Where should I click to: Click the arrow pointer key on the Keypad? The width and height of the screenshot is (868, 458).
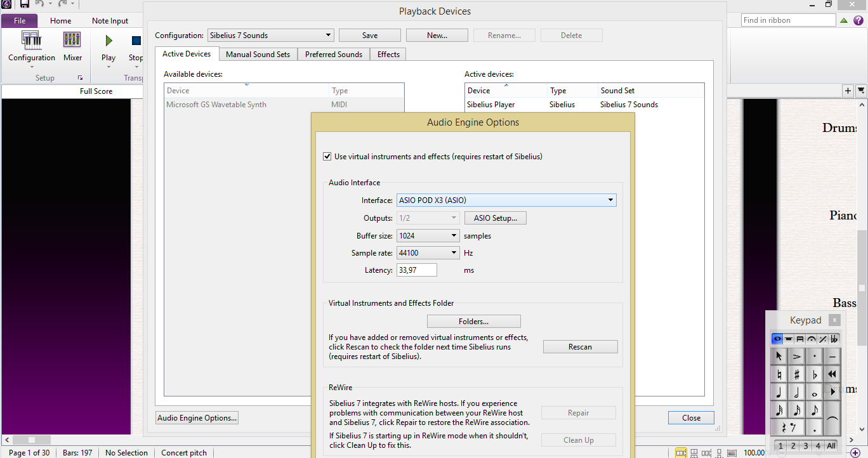779,357
